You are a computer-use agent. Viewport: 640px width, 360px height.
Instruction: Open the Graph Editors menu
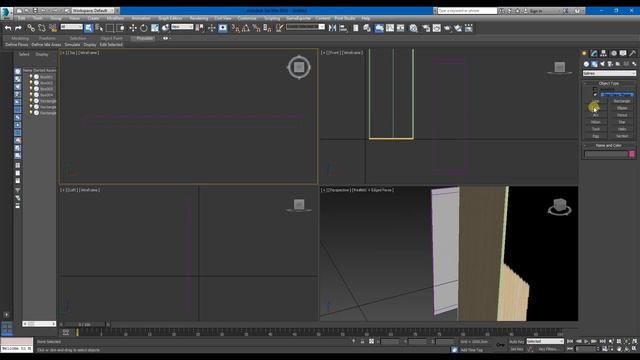(170, 18)
